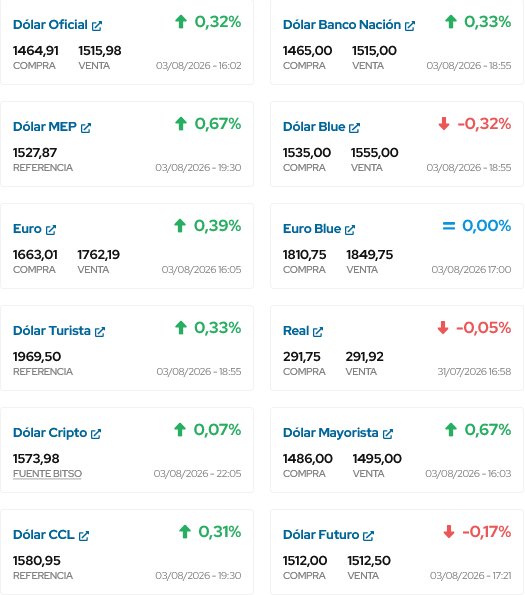This screenshot has height=595, width=525.
Task: Click external link icon next to Dólar MEP
Action: 86,128
